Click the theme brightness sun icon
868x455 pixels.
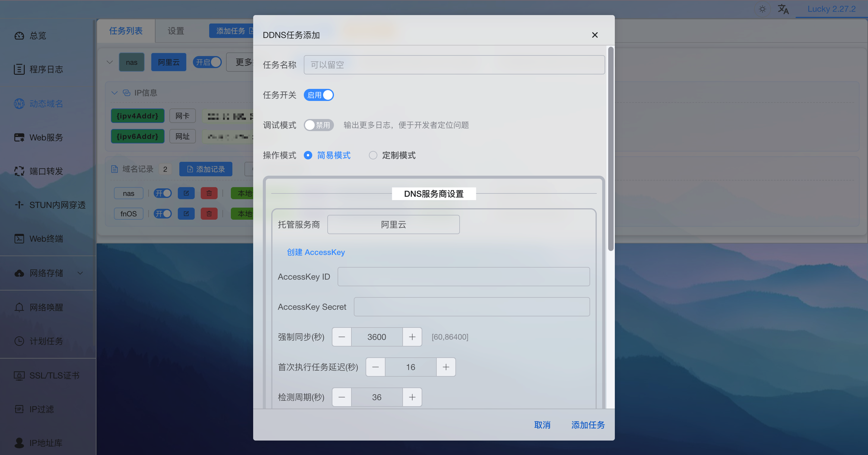pos(762,9)
